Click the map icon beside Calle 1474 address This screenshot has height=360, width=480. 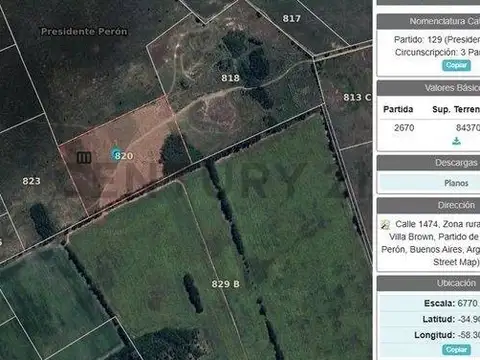(x=385, y=225)
